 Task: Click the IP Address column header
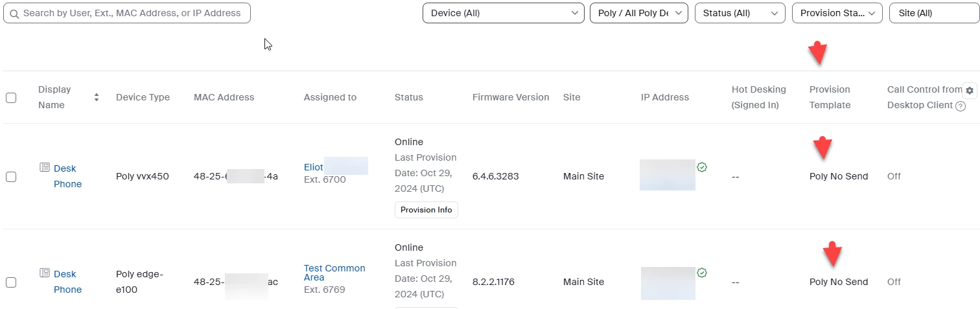point(665,97)
